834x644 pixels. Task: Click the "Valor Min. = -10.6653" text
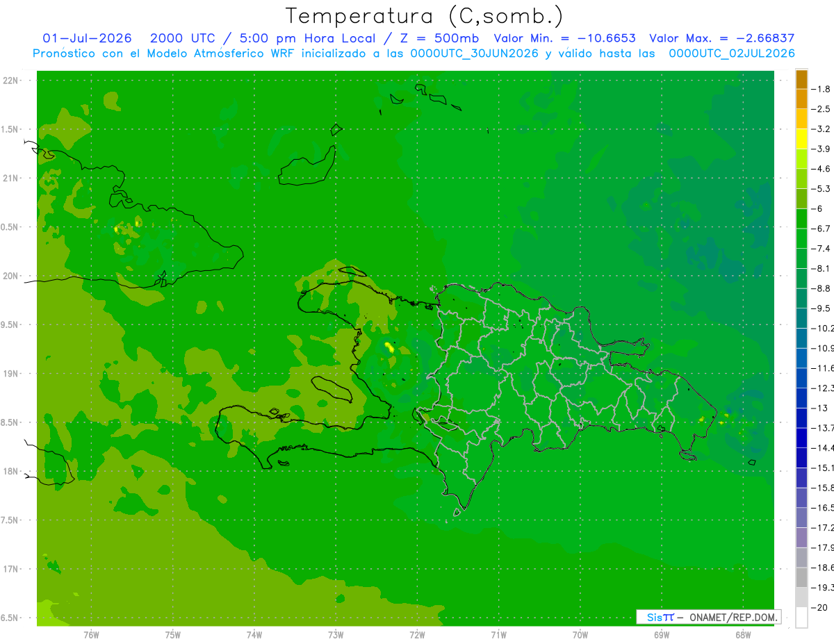[x=564, y=39]
